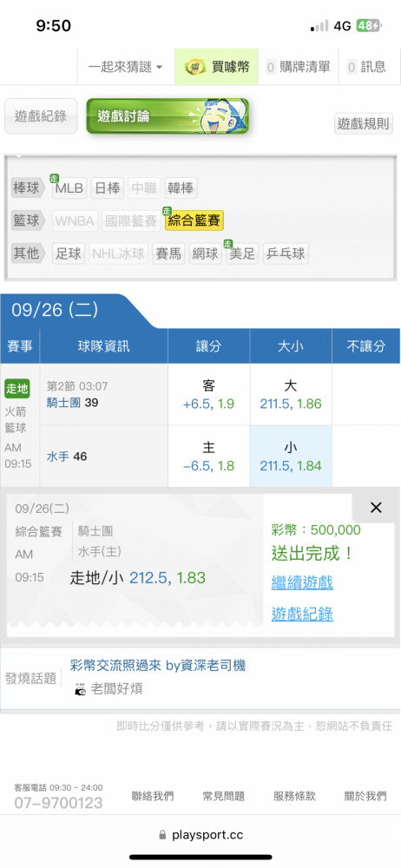Open 遊戲討論 green banner with mascot
This screenshot has width=401, height=868.
click(x=168, y=116)
